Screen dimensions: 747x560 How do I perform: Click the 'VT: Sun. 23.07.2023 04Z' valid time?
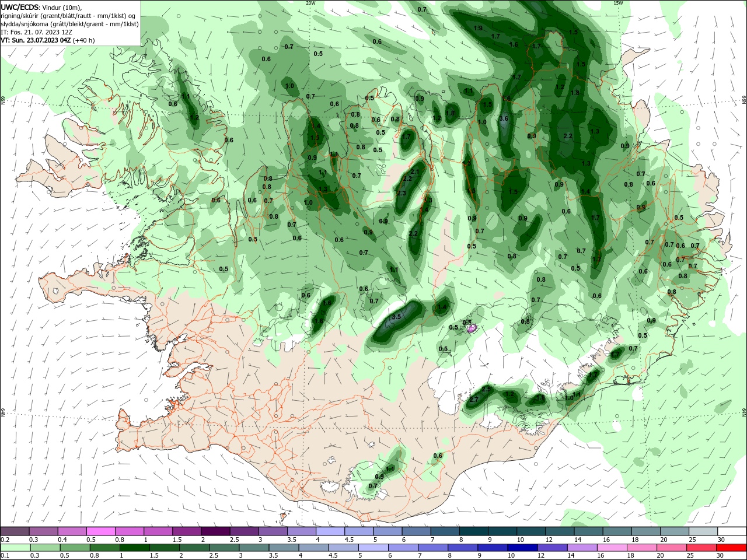[x=36, y=40]
